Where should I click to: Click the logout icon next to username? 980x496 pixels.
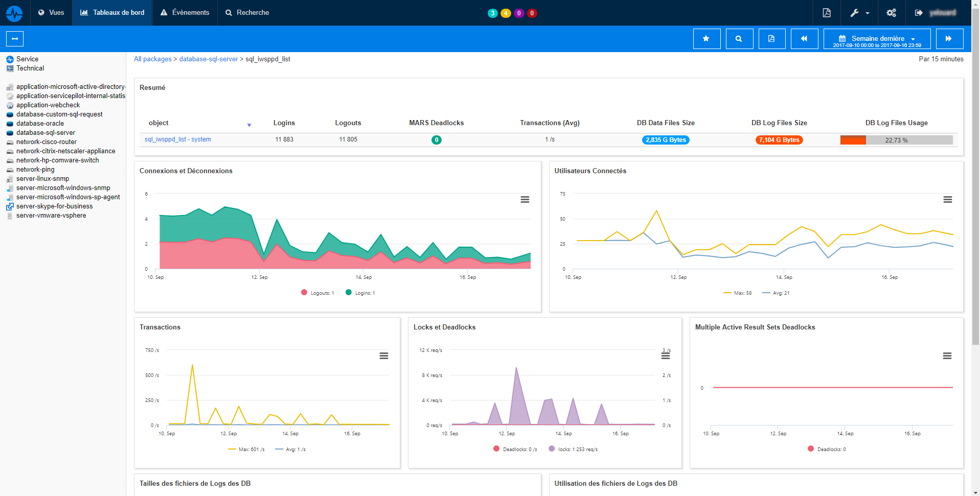(919, 13)
